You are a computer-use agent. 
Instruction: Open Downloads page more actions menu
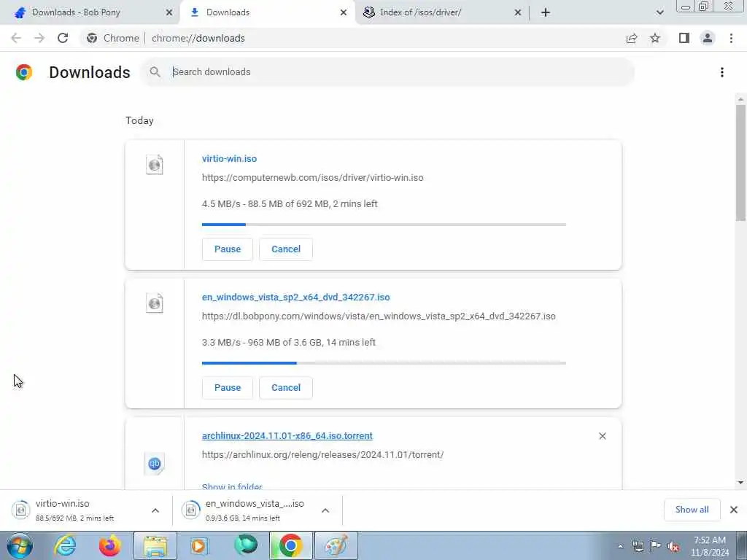point(722,72)
